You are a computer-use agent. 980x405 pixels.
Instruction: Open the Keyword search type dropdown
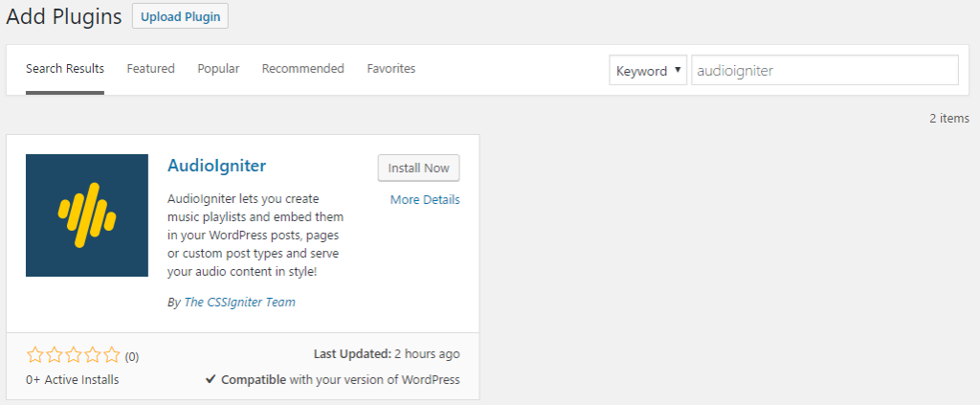pyautogui.click(x=648, y=70)
